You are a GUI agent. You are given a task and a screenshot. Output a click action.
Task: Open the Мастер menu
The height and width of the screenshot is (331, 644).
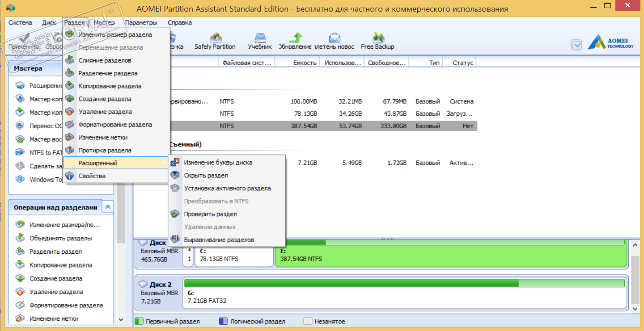point(104,22)
